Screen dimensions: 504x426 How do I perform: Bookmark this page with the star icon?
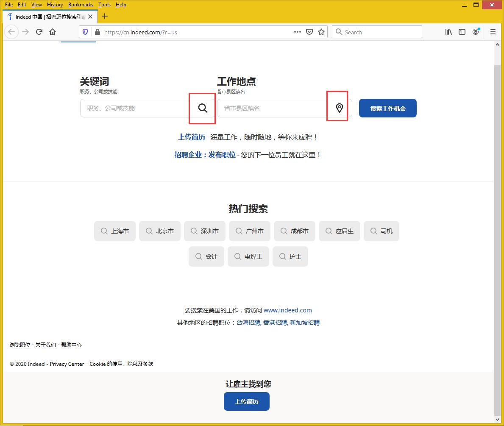click(321, 32)
